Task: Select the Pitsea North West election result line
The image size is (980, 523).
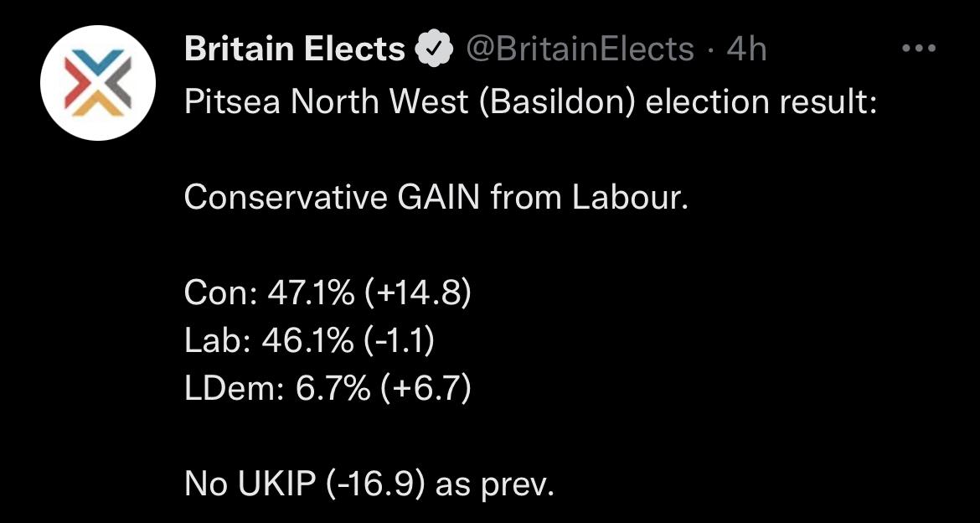Action: (531, 101)
